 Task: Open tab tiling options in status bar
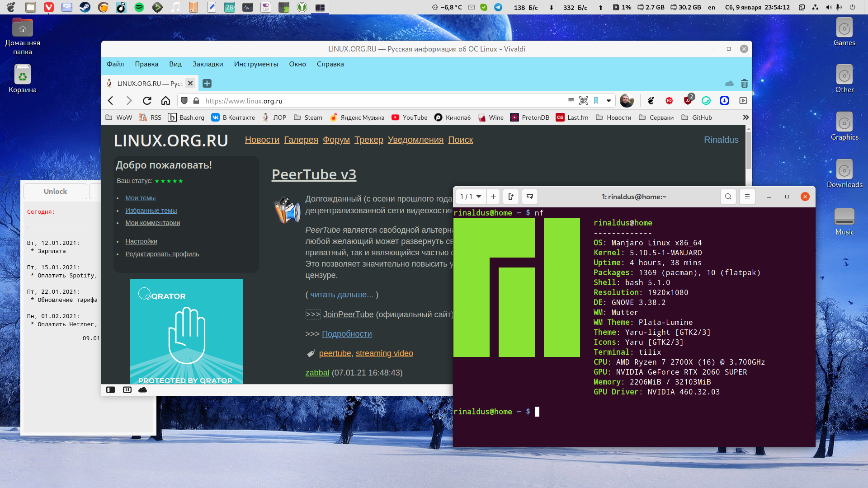click(127, 389)
